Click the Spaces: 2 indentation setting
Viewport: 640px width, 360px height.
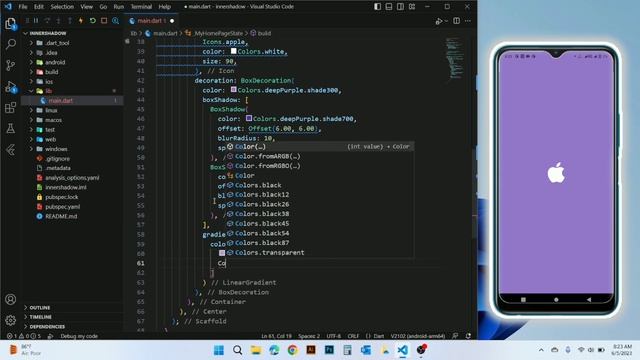point(309,336)
